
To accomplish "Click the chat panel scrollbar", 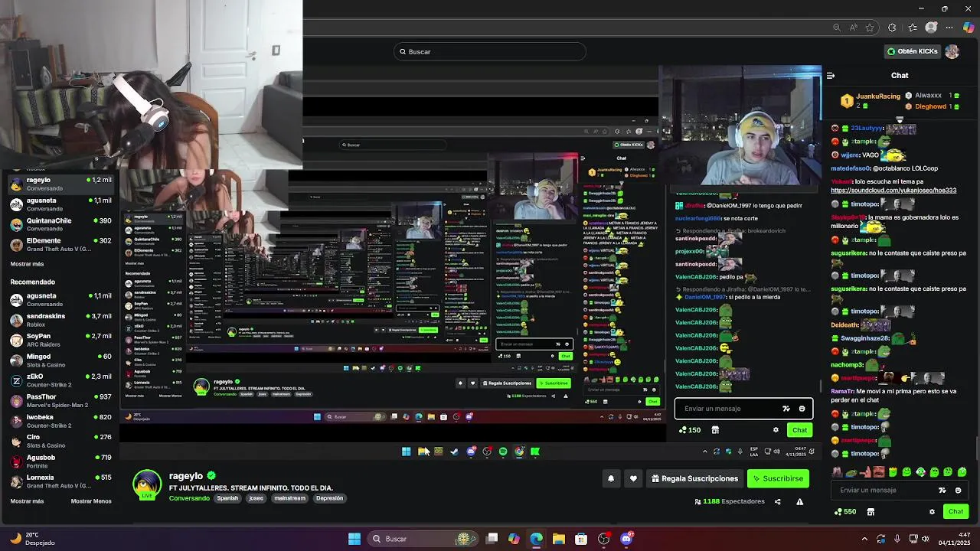I will tap(976, 448).
